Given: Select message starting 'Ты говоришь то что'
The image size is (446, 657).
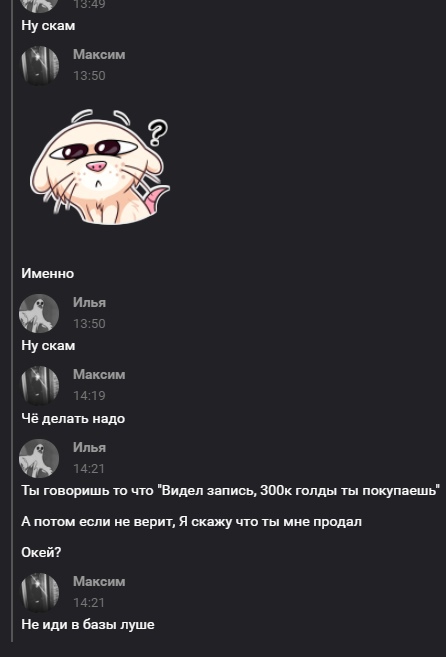Looking at the screenshot, I should coord(231,491).
